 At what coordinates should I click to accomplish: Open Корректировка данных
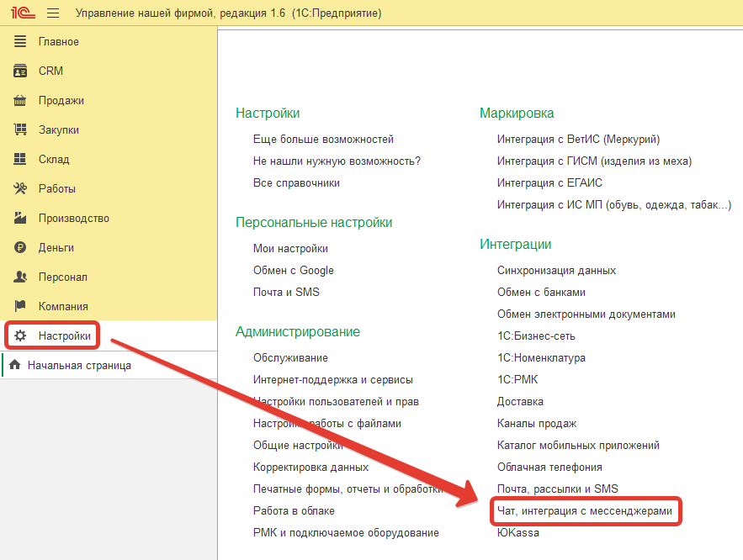point(310,467)
